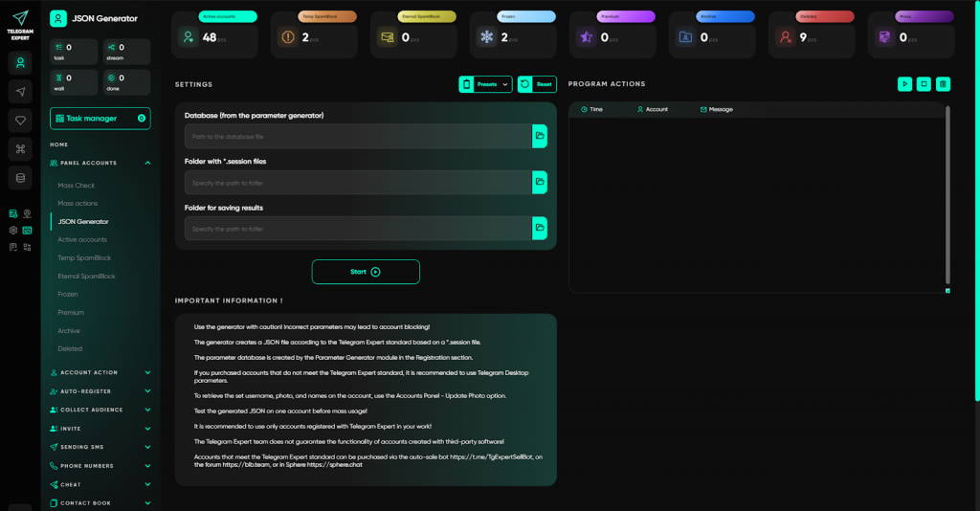The width and height of the screenshot is (980, 511).
Task: Open Temp SpamBlock menu item
Action: coord(84,258)
